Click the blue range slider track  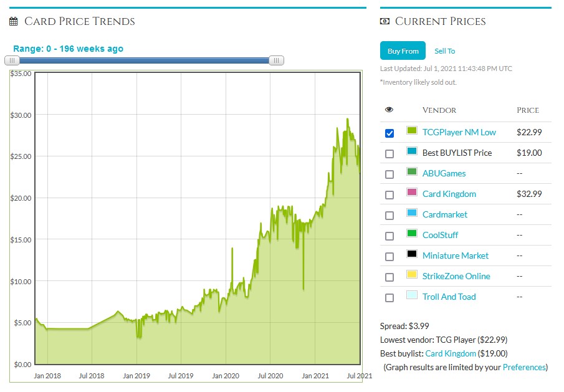coord(144,60)
